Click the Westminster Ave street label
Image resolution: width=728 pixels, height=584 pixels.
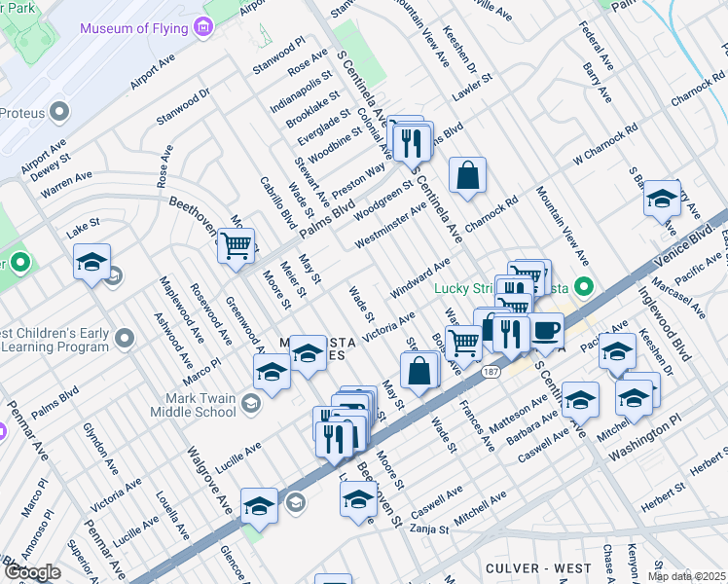[x=390, y=225]
